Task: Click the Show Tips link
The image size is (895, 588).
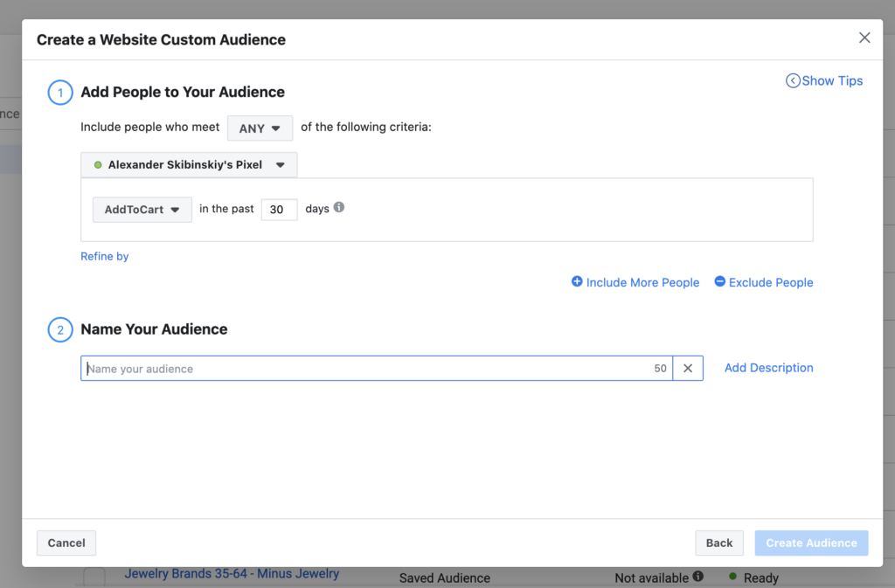Action: 824,81
